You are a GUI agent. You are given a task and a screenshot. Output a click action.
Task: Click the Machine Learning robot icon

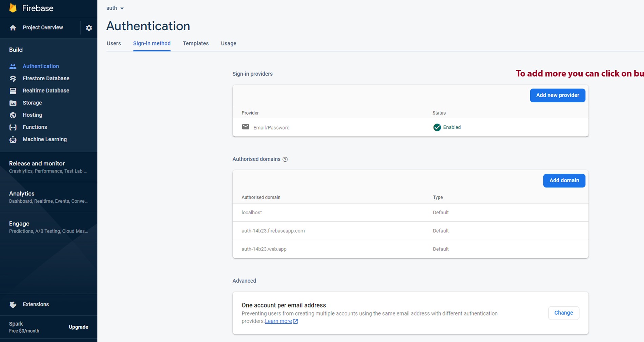(x=13, y=140)
